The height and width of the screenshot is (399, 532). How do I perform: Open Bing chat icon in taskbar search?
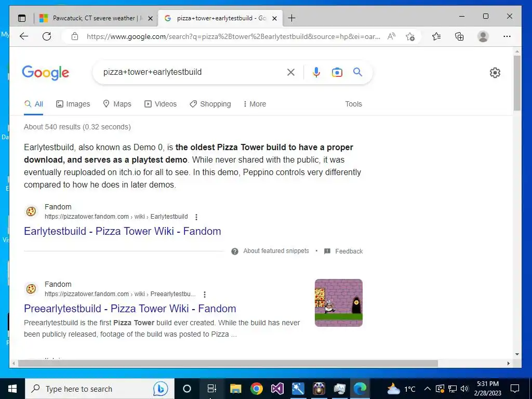coord(161,389)
